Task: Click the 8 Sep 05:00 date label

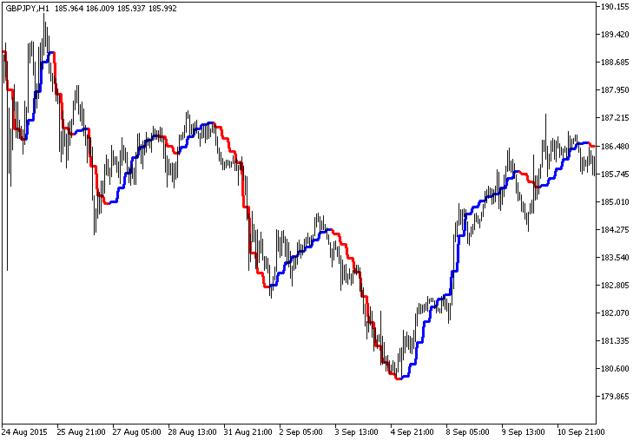Action: 467,433
